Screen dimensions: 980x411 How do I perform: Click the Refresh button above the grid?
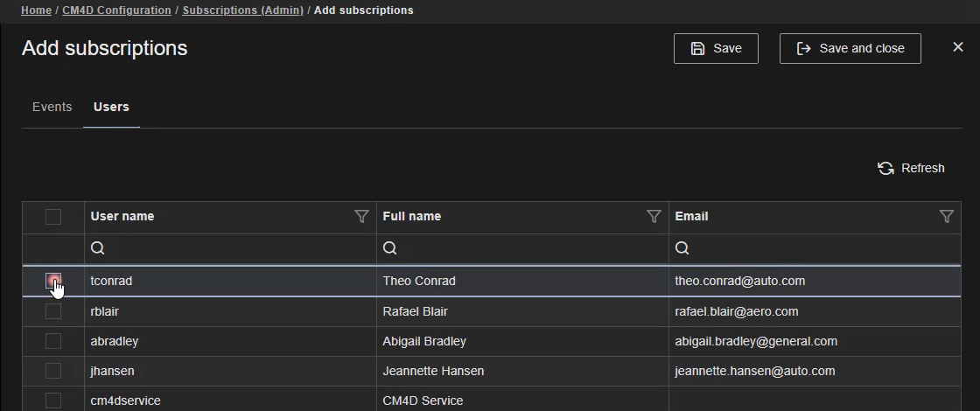click(x=911, y=168)
